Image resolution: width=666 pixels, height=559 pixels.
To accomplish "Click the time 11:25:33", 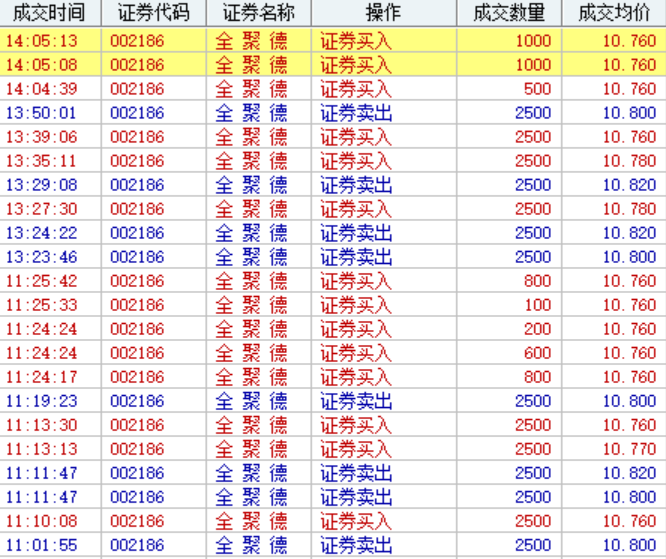I will coord(42,305).
